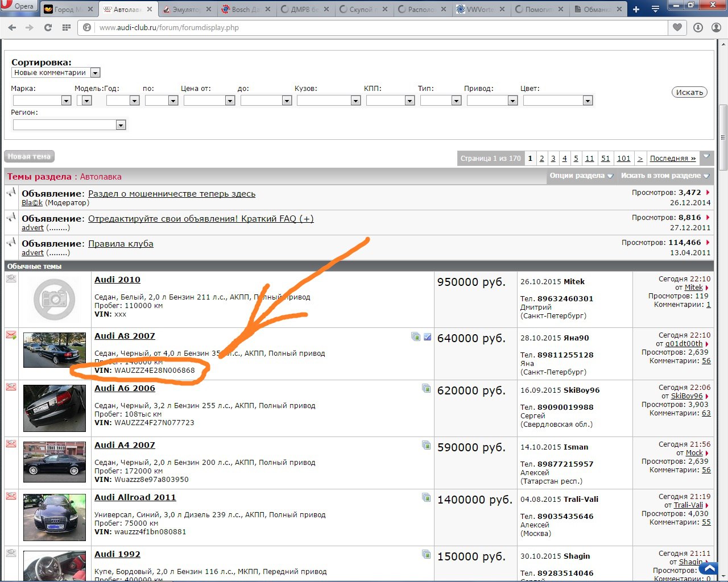Go to page 2 of listings
Image resolution: width=728 pixels, height=582 pixels.
pos(541,159)
